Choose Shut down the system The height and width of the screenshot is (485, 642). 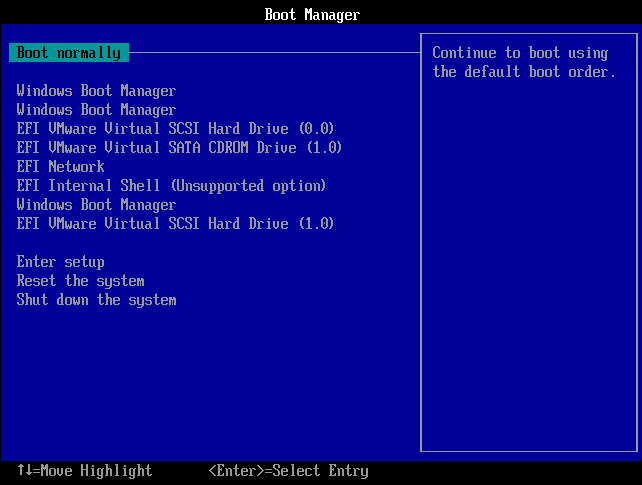pyautogui.click(x=96, y=300)
